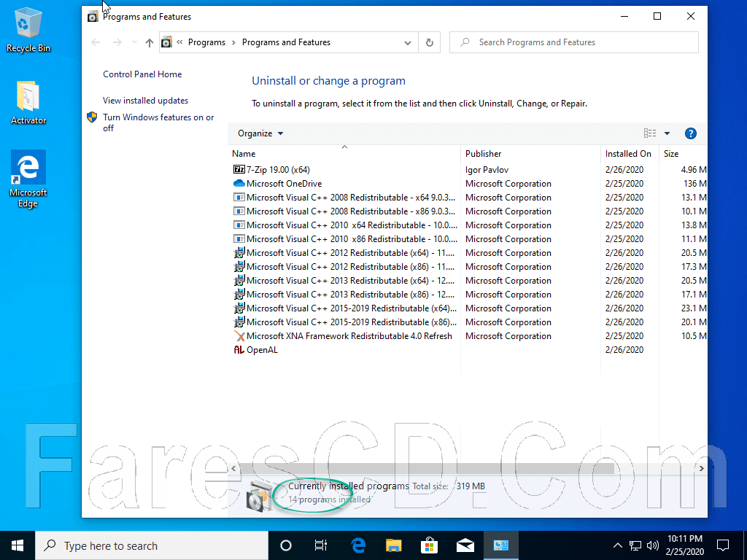Select Visual C++ 2008 Redistributable x86 row
The height and width of the screenshot is (560, 747).
[469, 211]
